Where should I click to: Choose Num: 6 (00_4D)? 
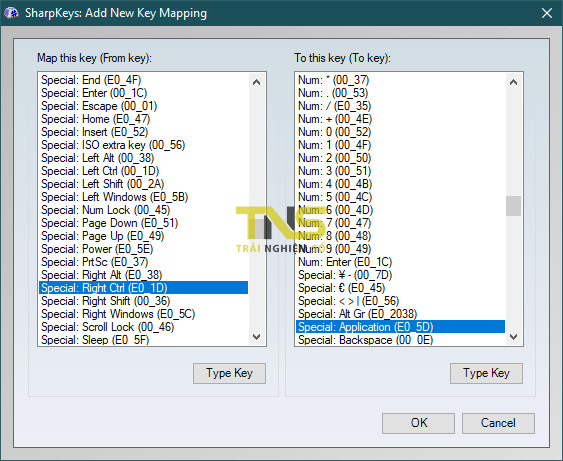(400, 210)
